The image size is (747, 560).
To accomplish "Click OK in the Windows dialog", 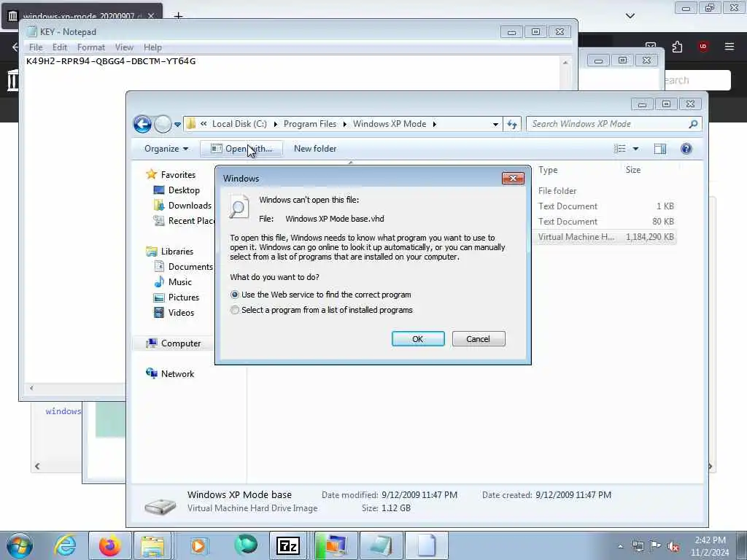I will (418, 339).
